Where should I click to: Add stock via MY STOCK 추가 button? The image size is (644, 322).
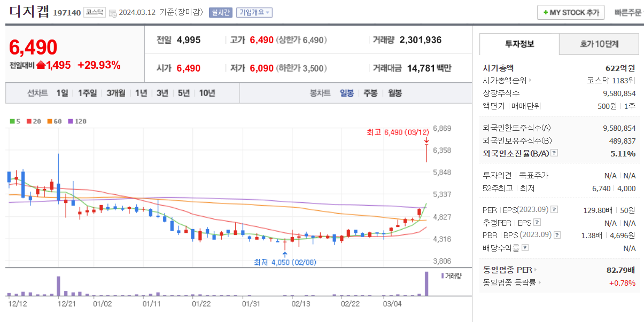tap(571, 12)
